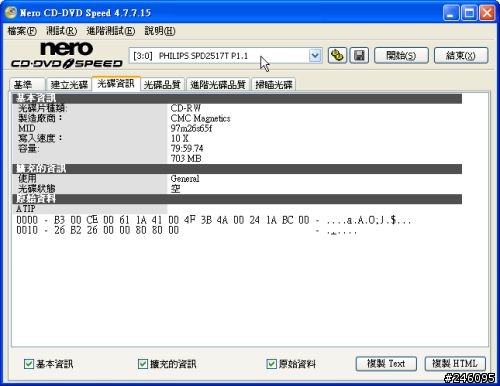
Task: Uncheck the 原始資料 checkbox
Action: 271,364
